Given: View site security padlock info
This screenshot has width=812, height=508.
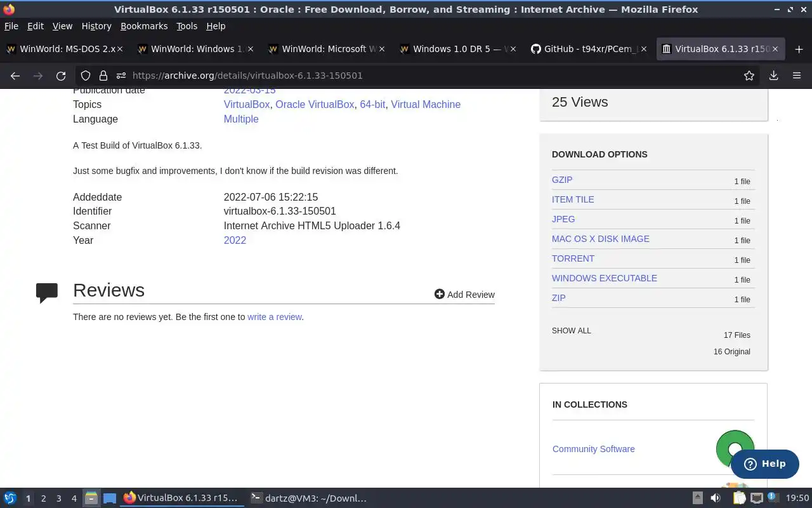Looking at the screenshot, I should pos(103,76).
